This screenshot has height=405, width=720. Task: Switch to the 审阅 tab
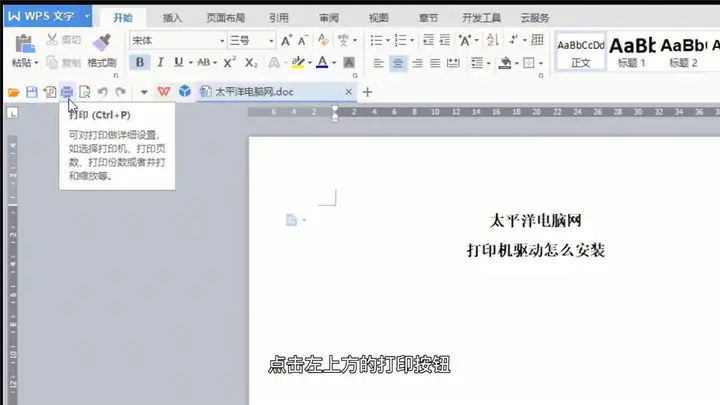point(329,18)
